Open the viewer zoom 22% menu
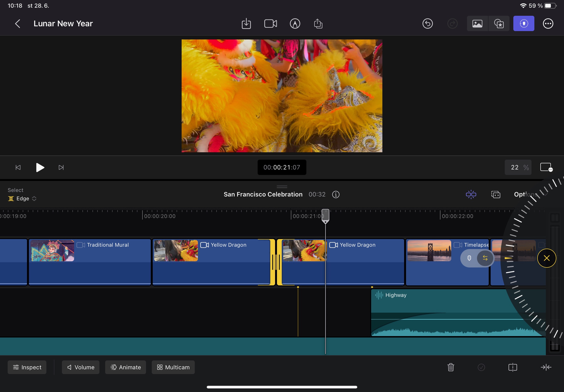 (x=518, y=167)
